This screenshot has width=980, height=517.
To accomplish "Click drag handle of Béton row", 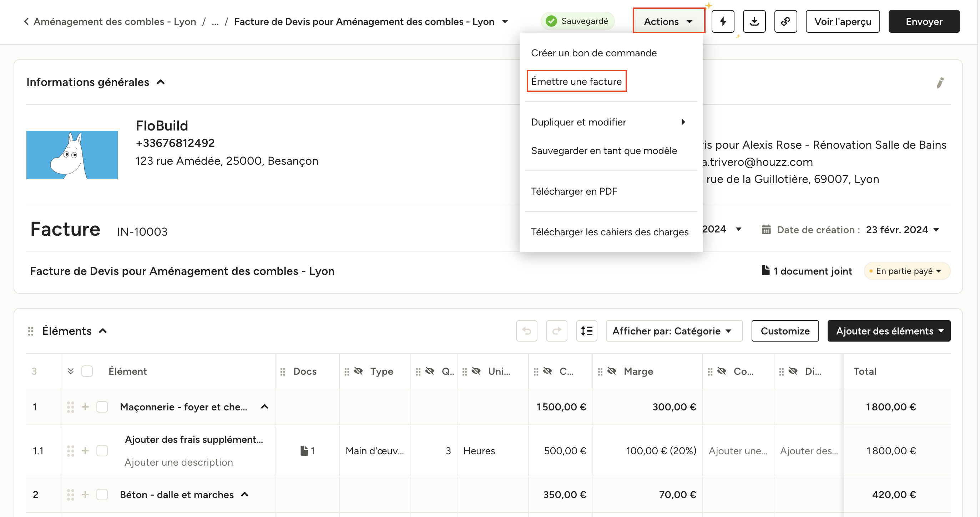I will 70,495.
